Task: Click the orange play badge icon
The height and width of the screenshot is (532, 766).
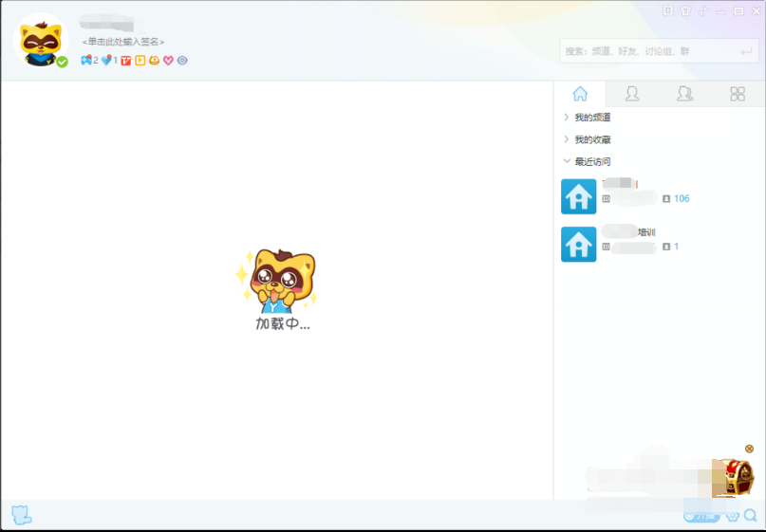Action: click(x=140, y=61)
